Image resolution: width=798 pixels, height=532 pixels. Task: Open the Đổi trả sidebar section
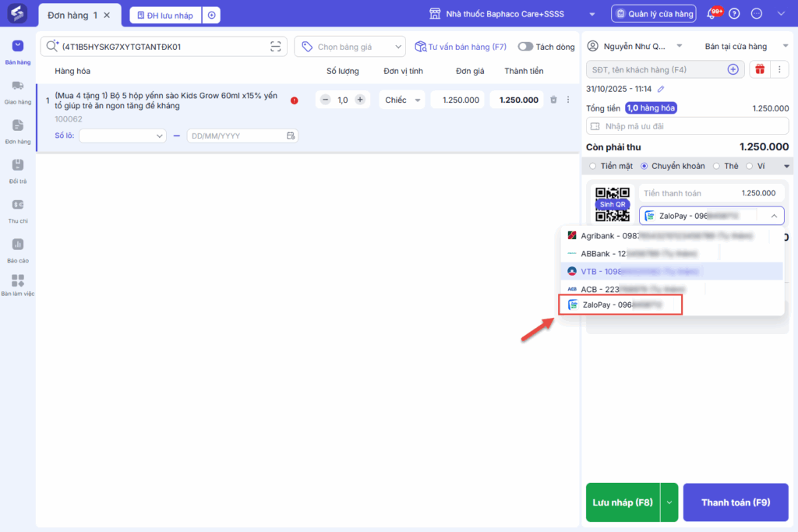coord(18,171)
